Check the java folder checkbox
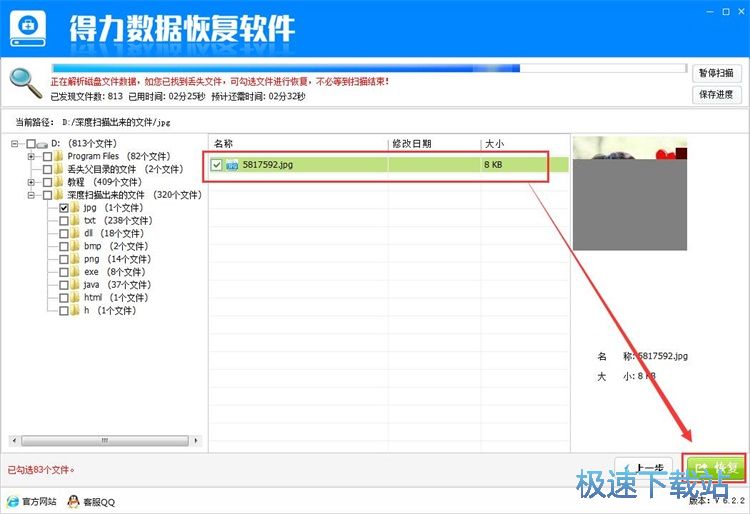The image size is (750, 514). point(64,285)
